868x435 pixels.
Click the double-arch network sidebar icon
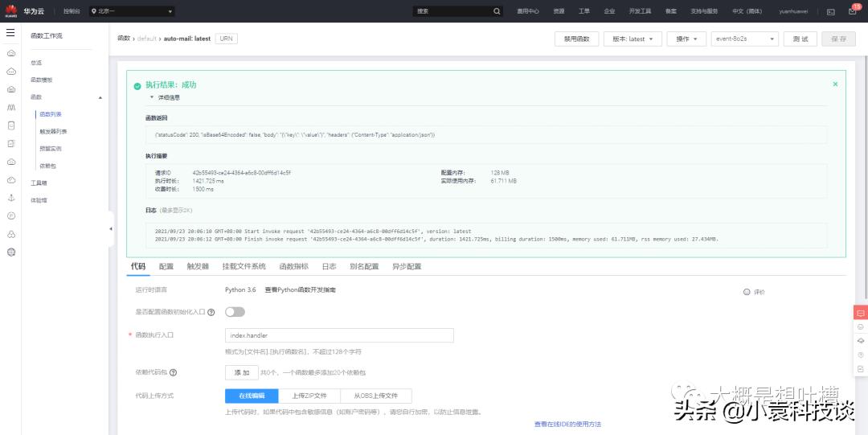[11, 107]
